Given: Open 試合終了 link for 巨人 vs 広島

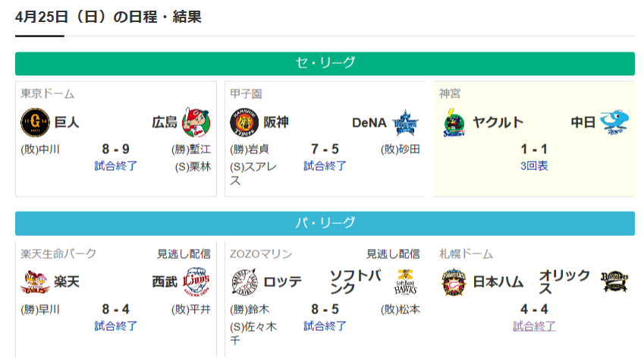Looking at the screenshot, I should (x=116, y=166).
